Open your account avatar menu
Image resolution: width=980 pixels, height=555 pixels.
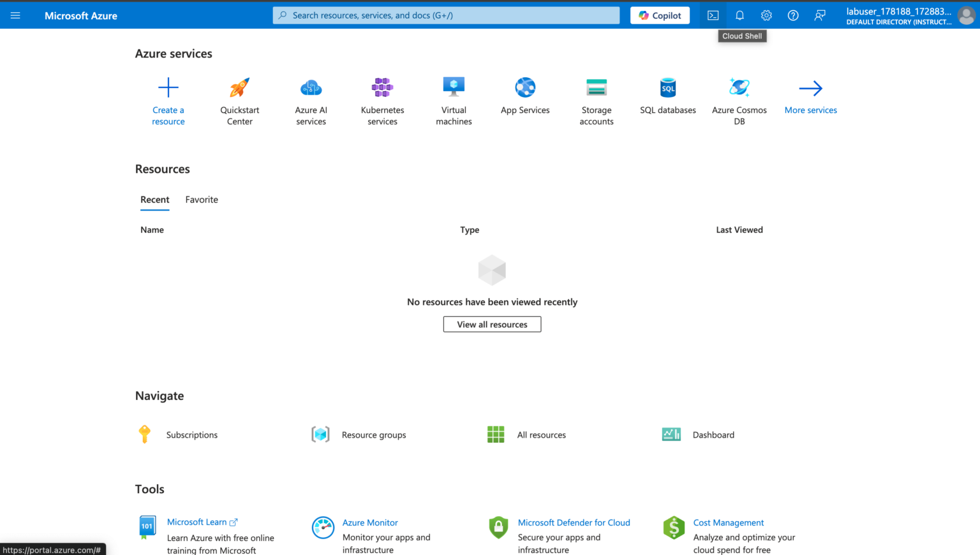966,15
